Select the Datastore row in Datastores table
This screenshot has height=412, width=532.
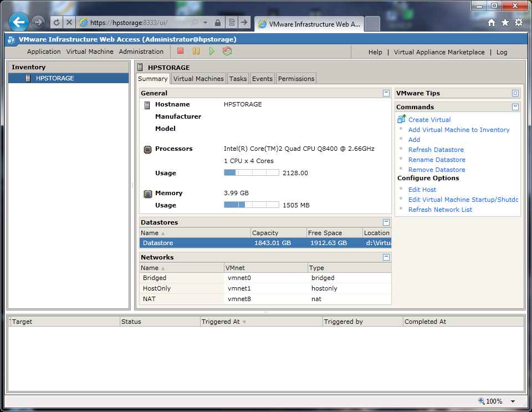265,243
